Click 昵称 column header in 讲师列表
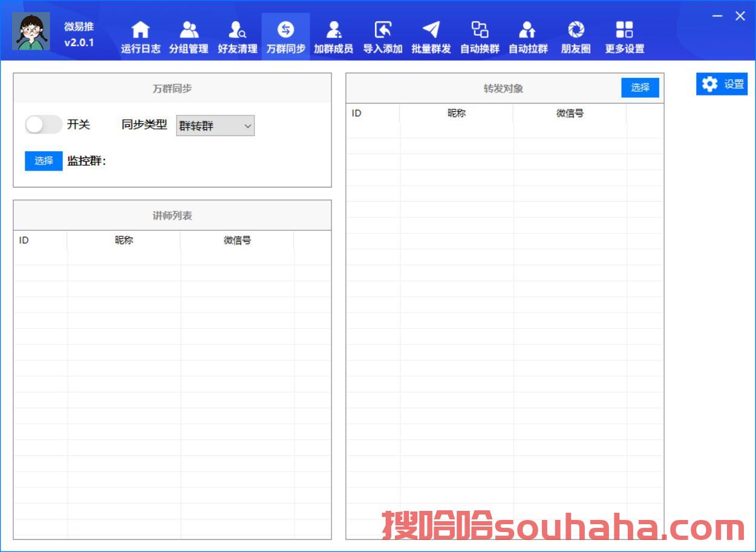The image size is (756, 552). click(x=123, y=240)
